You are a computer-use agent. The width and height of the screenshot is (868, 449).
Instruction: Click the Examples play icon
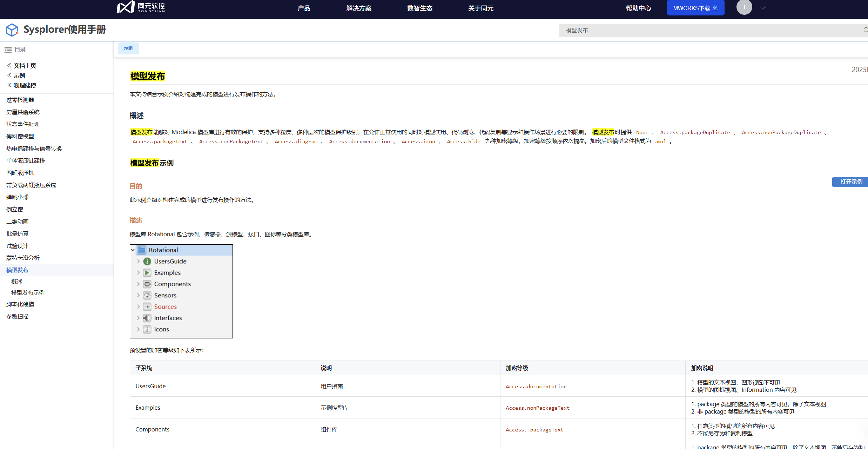click(x=147, y=273)
